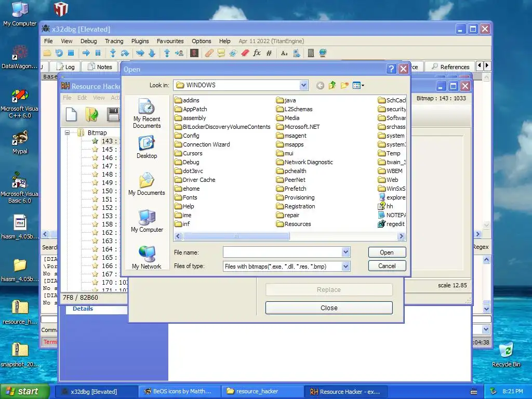Click the Back arrow icon in Open dialog
Image resolution: width=532 pixels, height=399 pixels.
click(320, 86)
